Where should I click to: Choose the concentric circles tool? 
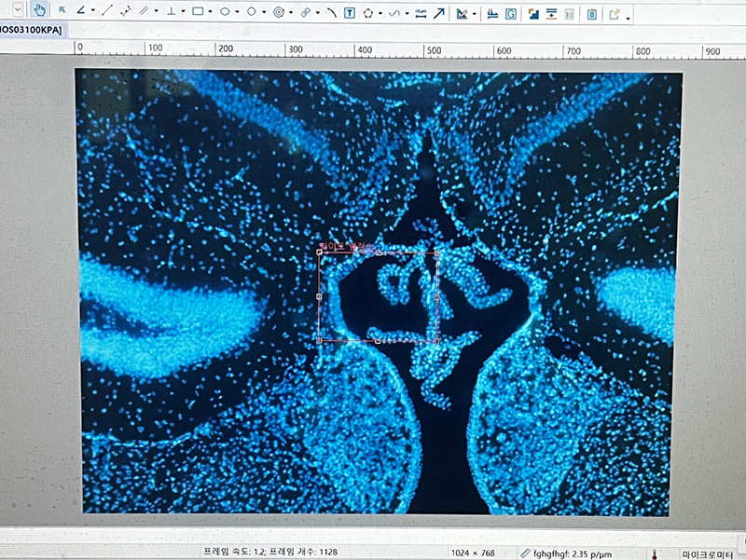click(x=279, y=12)
